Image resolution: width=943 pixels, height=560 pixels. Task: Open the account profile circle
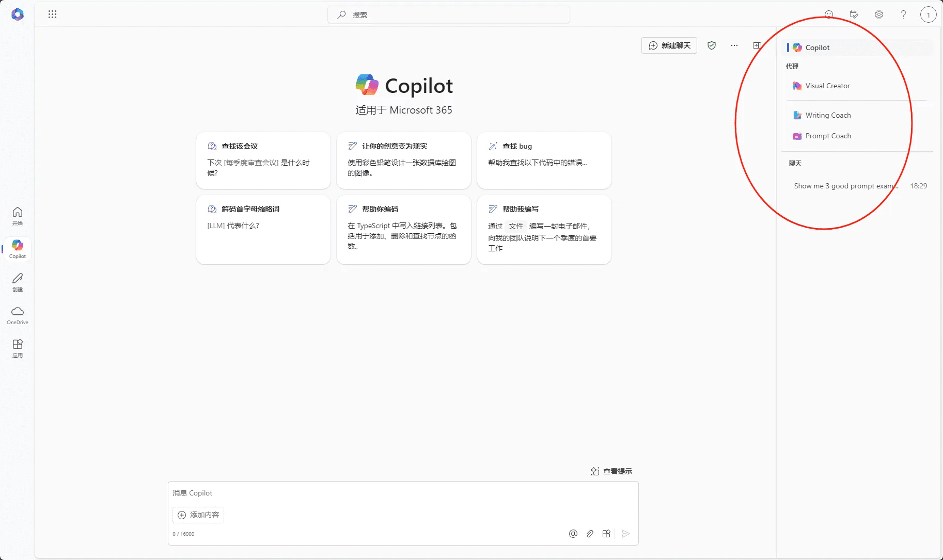point(928,14)
